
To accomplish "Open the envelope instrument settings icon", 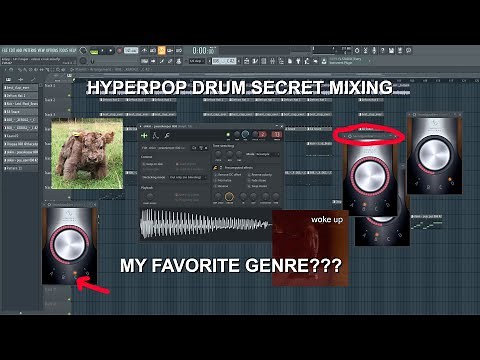I will pos(156,136).
